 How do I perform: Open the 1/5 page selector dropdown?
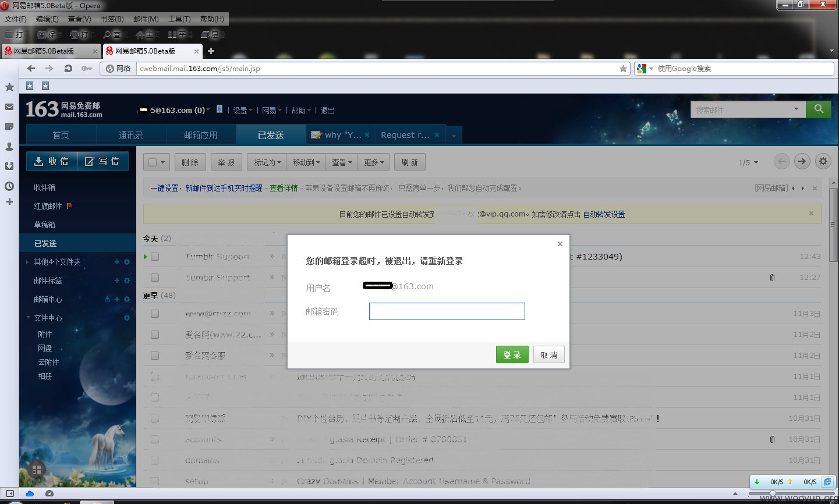(749, 162)
